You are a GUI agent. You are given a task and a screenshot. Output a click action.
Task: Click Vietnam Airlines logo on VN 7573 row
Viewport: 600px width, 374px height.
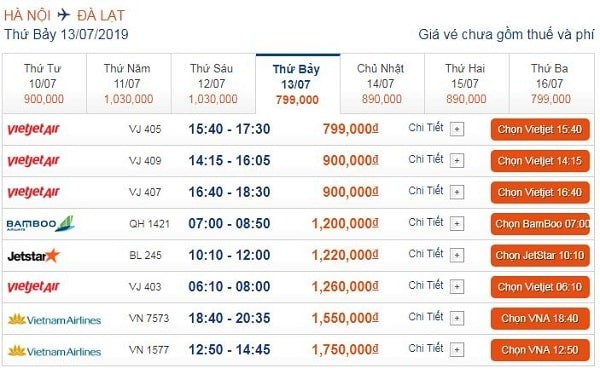[54, 319]
